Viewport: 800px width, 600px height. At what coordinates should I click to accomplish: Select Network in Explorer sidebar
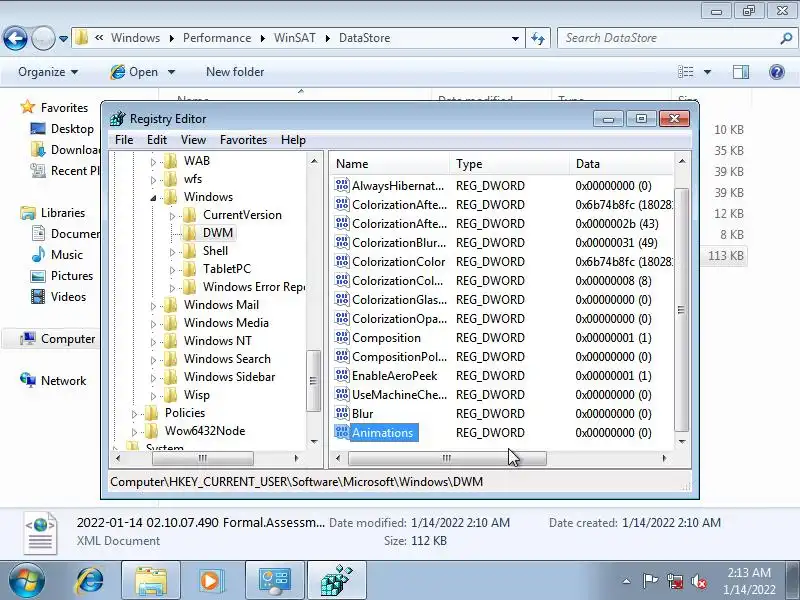63,381
